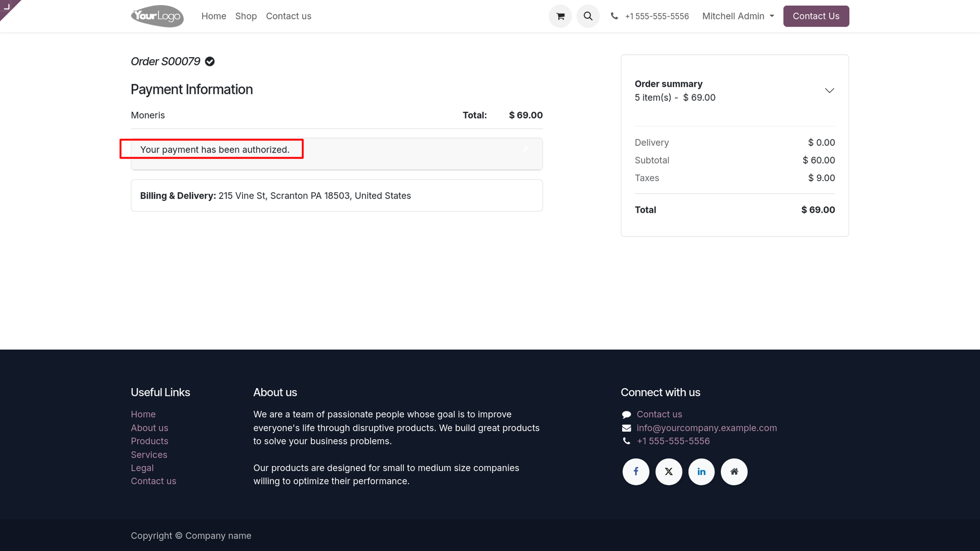The width and height of the screenshot is (980, 551).
Task: Click the Order S00079 heading
Action: (165, 62)
